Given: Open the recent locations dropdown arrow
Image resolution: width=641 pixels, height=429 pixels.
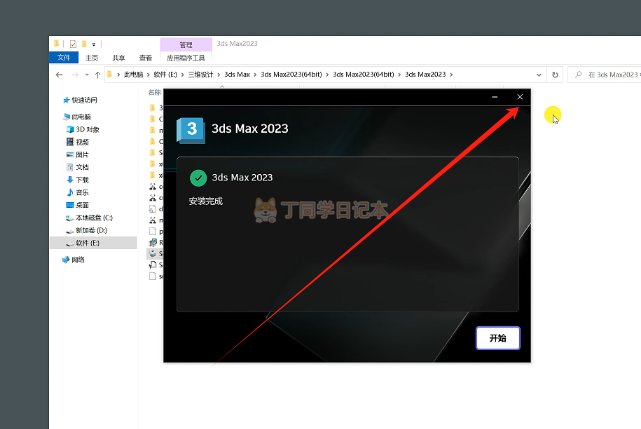Looking at the screenshot, I should tap(87, 75).
